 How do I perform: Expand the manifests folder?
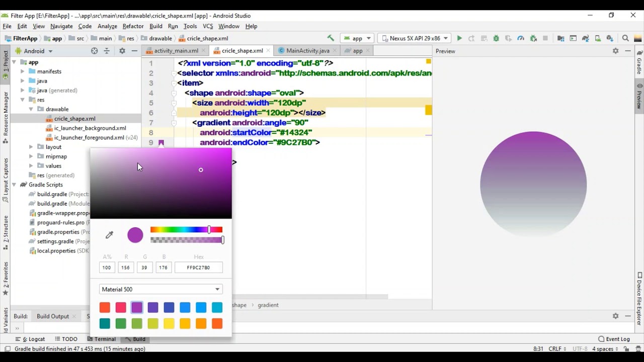coord(23,71)
